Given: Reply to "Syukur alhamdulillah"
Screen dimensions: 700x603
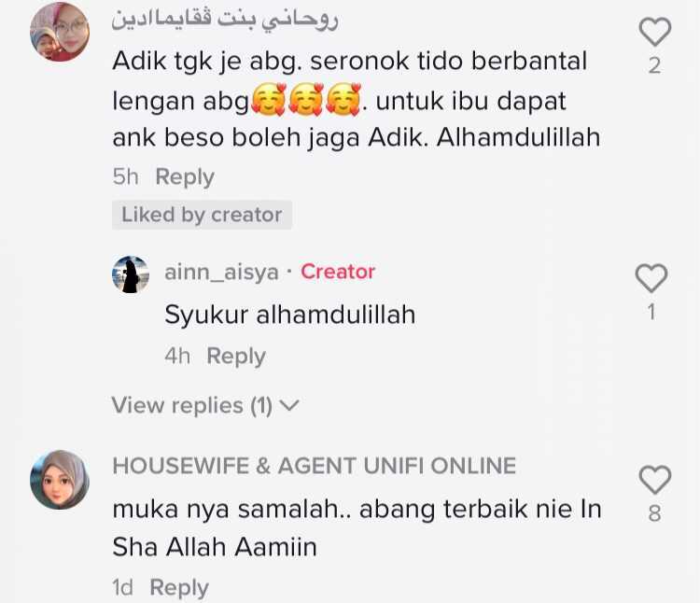Looking at the screenshot, I should (236, 357).
